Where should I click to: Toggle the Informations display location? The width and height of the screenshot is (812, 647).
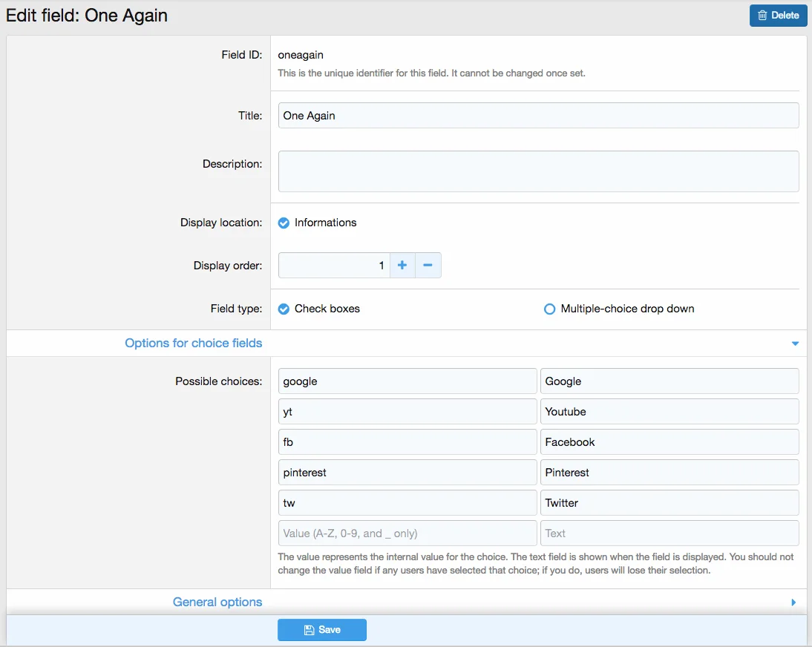[284, 223]
